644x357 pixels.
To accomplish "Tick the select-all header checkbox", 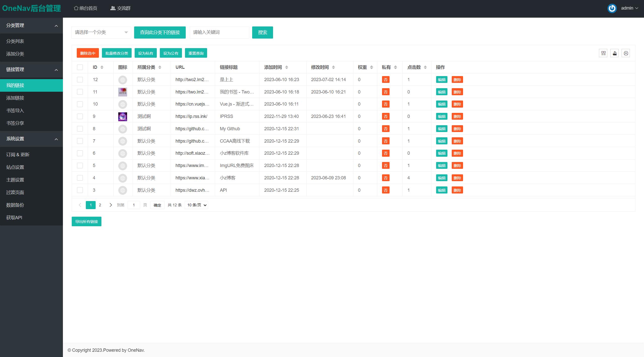I will click(x=80, y=67).
